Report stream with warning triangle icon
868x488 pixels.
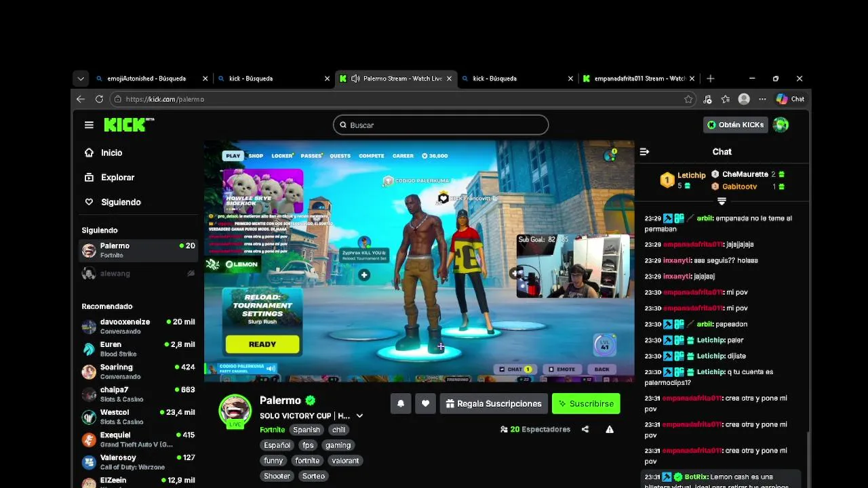pyautogui.click(x=610, y=429)
